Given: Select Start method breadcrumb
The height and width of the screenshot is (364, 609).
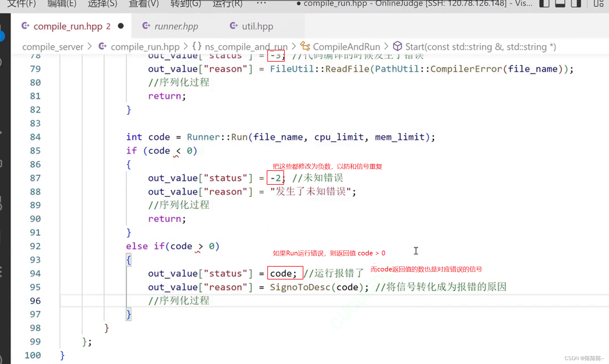Looking at the screenshot, I should pos(481,47).
